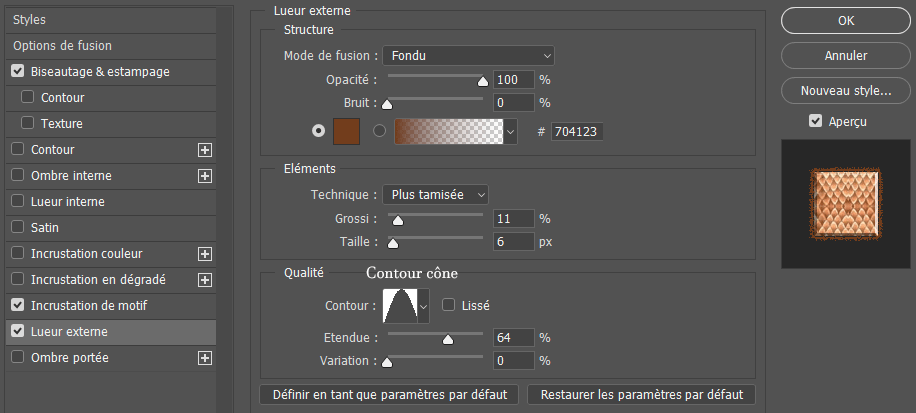Click the gradient preview bar
This screenshot has width=916, height=413.
click(449, 131)
